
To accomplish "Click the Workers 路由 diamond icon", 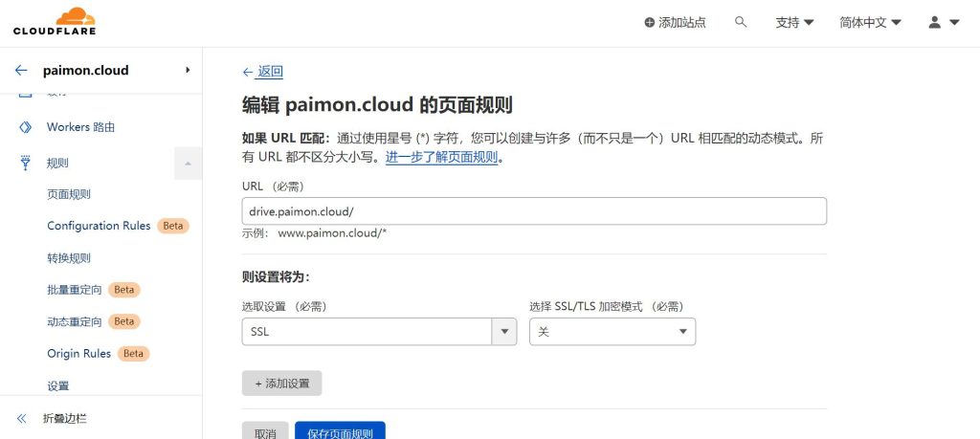I will (25, 127).
